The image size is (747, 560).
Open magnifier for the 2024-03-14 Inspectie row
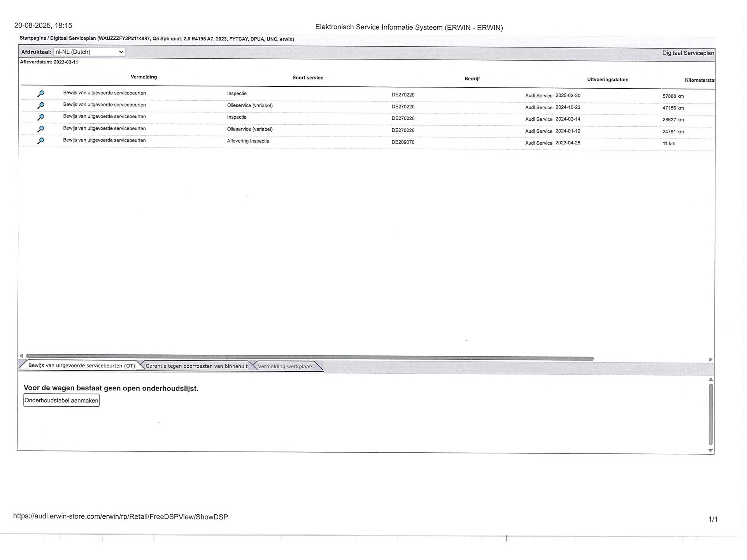coord(41,117)
